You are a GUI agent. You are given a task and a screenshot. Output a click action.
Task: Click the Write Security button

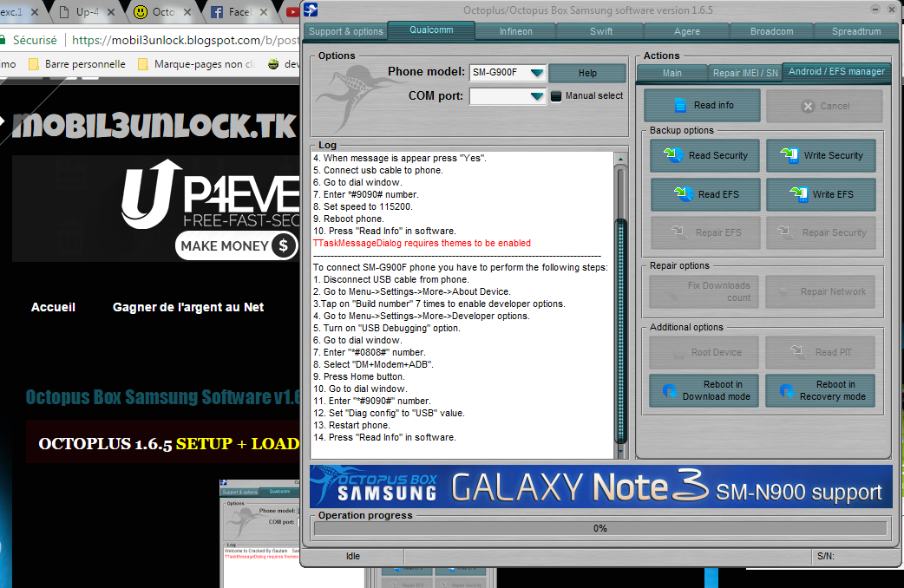click(x=821, y=155)
